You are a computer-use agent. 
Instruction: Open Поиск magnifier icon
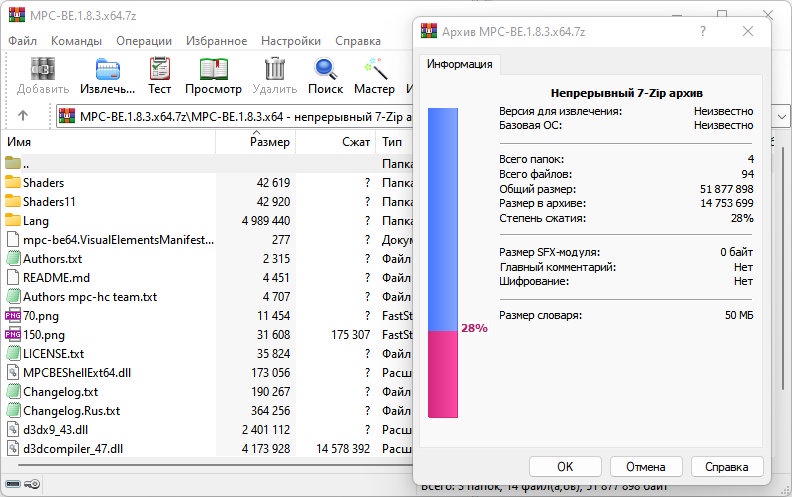coord(326,69)
